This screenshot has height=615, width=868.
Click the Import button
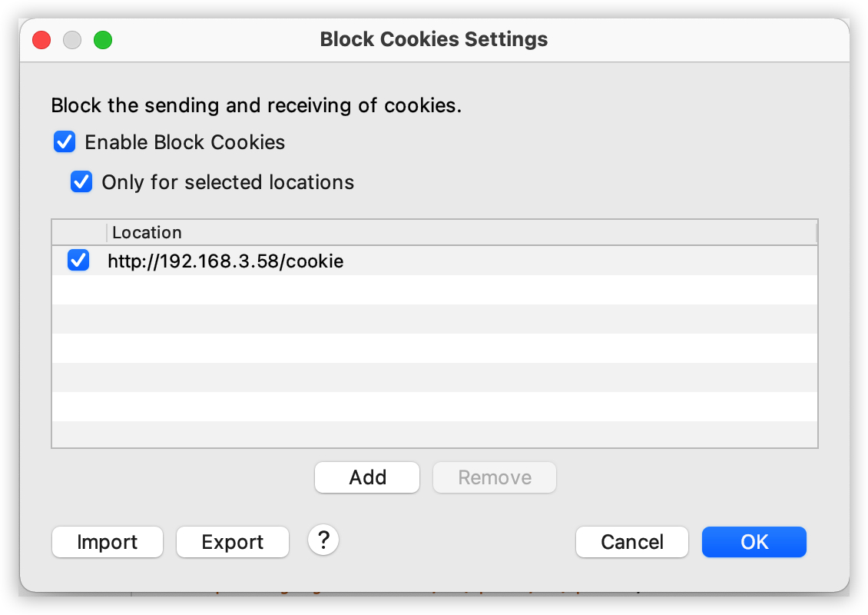pyautogui.click(x=108, y=542)
